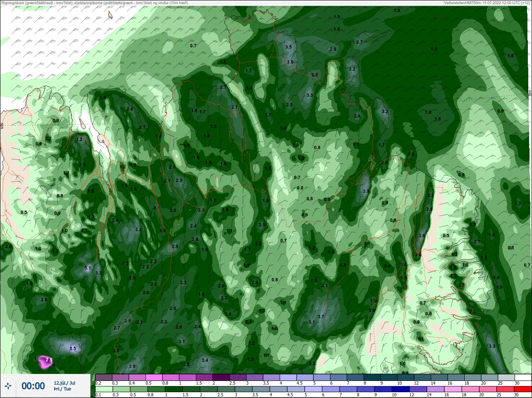Pick the palest green 0.1 swatch, lower legend
The width and height of the screenshot is (532, 398).
pos(104,389)
